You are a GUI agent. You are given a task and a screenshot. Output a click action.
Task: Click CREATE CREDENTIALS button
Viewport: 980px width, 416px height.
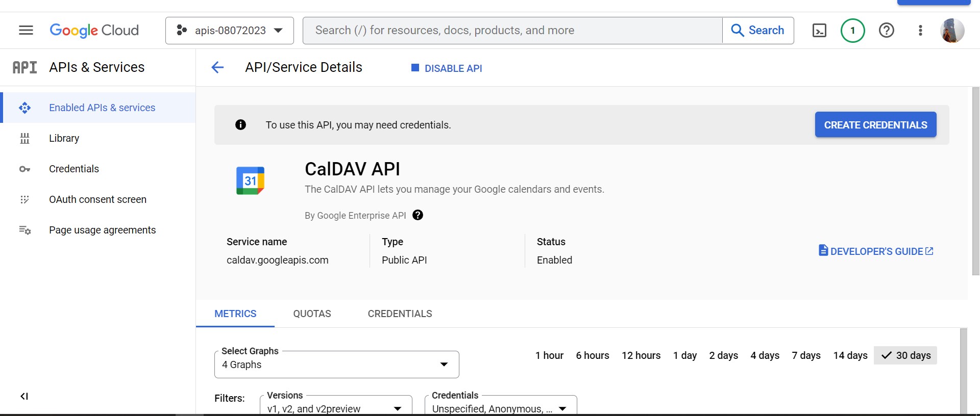tap(875, 124)
